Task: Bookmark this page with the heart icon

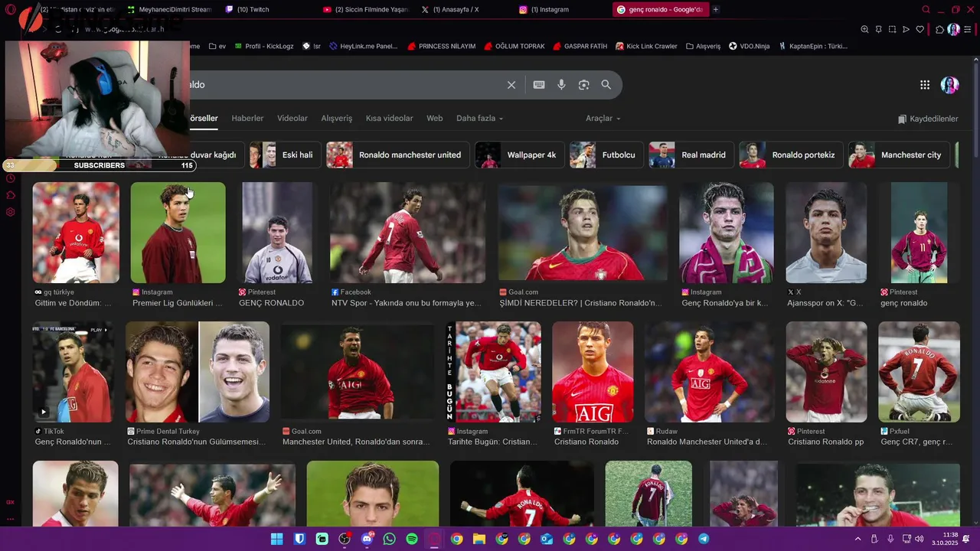Action: pos(920,29)
